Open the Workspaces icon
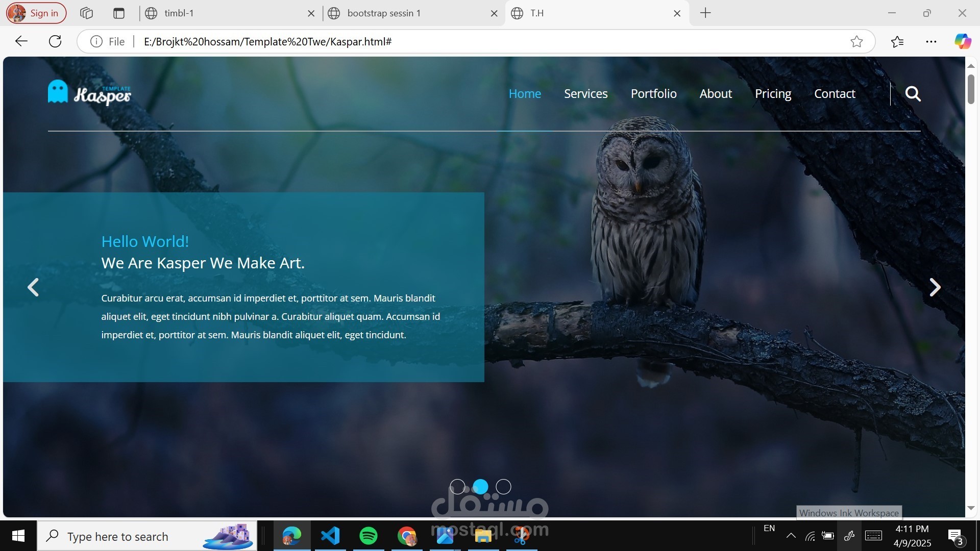Viewport: 980px width, 551px height. 86,13
